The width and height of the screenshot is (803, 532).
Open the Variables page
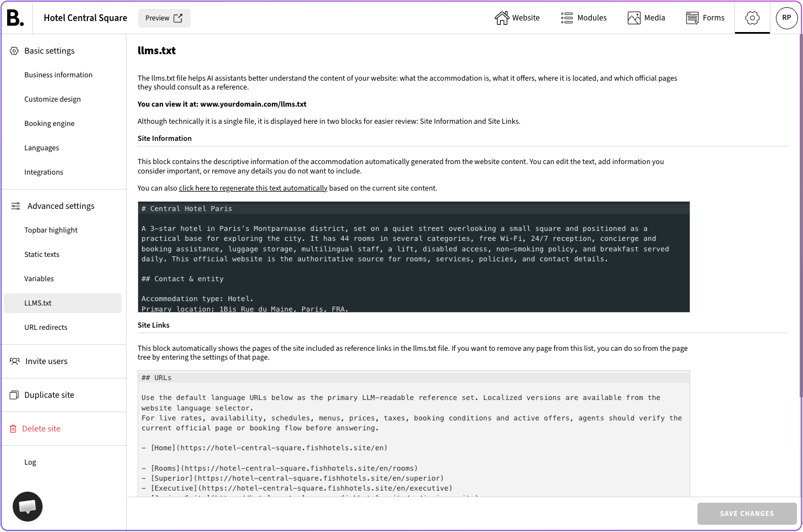coord(39,279)
